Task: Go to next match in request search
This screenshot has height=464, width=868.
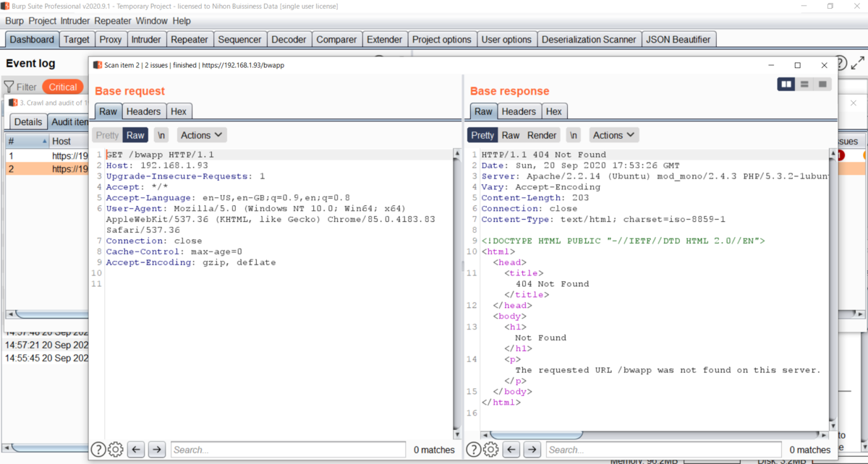Action: coord(157,450)
